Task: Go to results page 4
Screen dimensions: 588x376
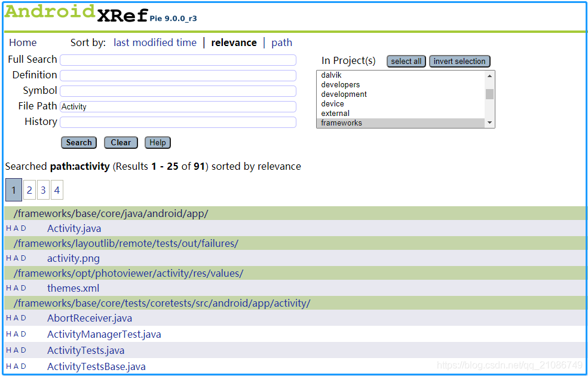Action: 57,190
